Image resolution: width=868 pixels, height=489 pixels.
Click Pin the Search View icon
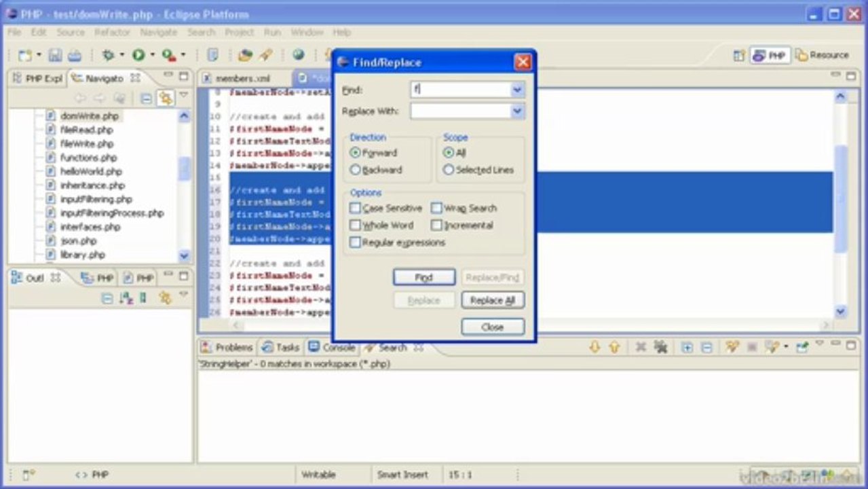click(803, 347)
